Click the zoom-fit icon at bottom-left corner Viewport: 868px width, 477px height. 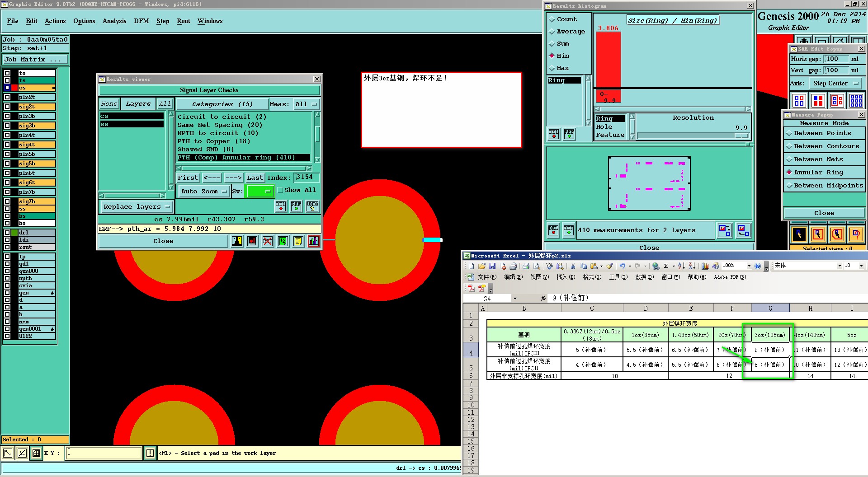(8, 453)
